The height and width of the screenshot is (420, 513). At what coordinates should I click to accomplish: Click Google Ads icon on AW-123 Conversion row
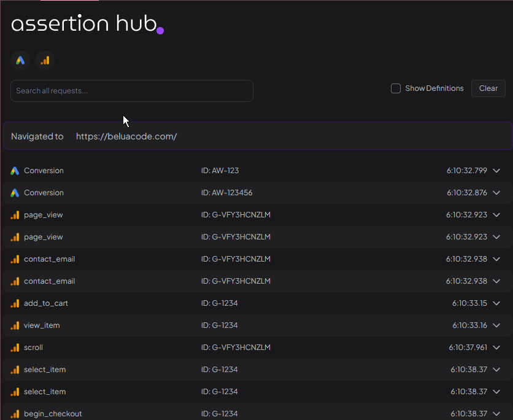coord(15,171)
